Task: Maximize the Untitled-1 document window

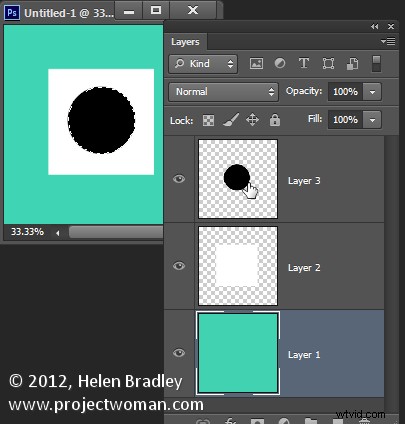Action: point(156,10)
